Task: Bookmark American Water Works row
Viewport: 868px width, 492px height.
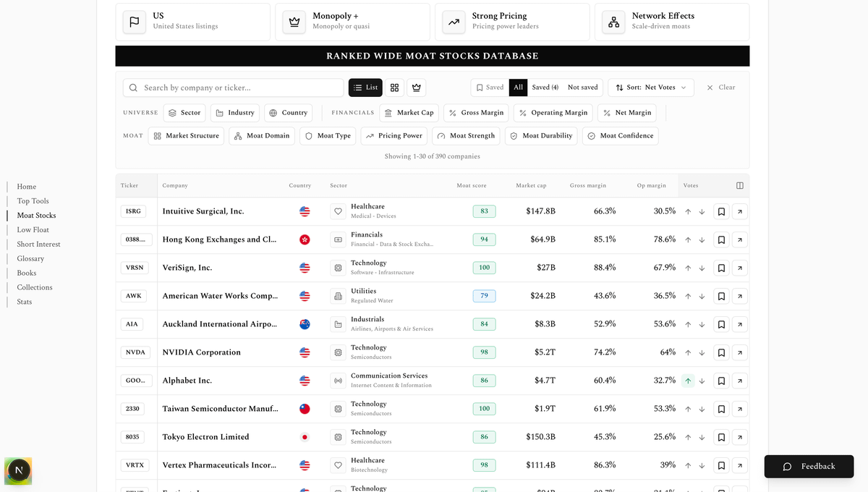Action: [721, 296]
